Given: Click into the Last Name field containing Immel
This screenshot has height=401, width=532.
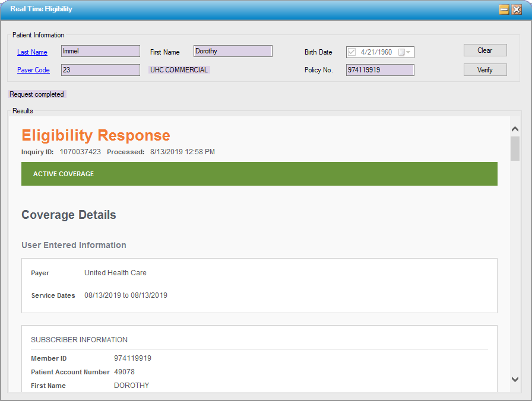Looking at the screenshot, I should 100,52.
